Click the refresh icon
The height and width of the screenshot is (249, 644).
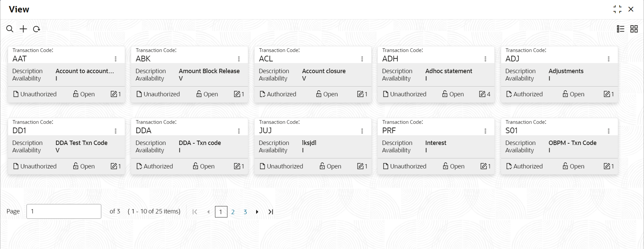[37, 29]
